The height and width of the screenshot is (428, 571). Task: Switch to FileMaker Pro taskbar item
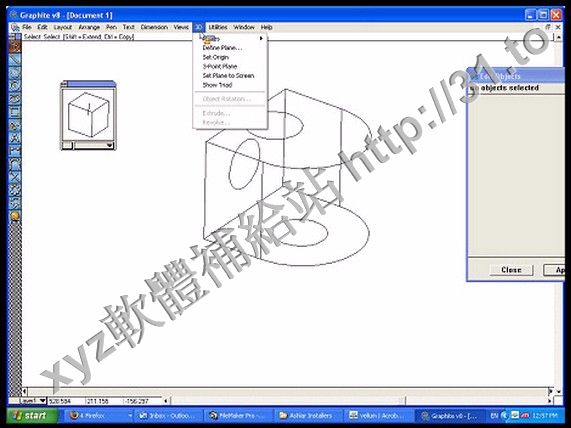point(238,415)
